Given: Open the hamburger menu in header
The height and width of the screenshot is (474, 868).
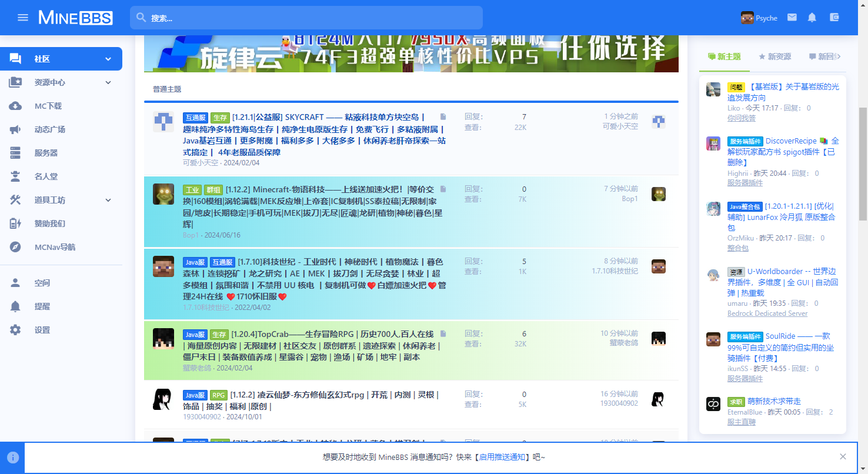Looking at the screenshot, I should (x=23, y=18).
